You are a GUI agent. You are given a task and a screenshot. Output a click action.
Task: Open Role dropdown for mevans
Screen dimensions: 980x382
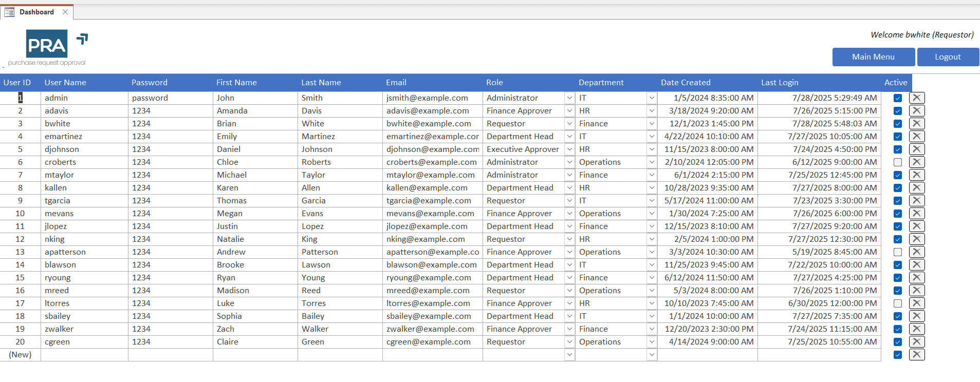coord(569,213)
